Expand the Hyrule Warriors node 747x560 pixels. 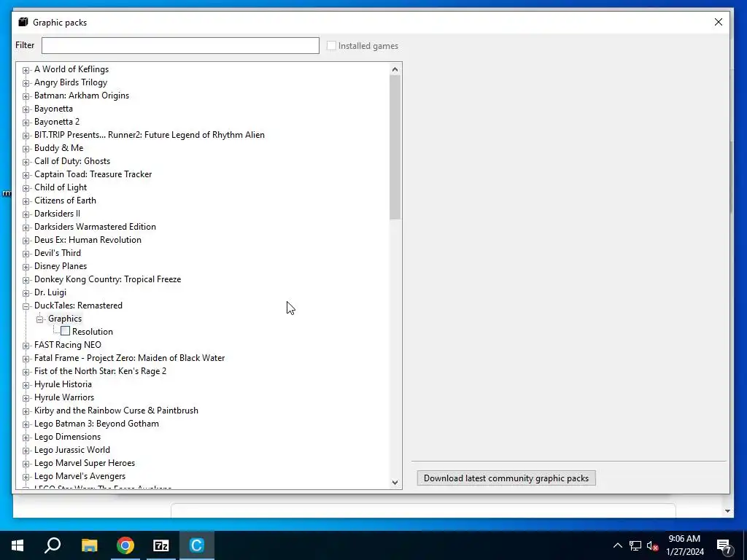click(x=26, y=398)
